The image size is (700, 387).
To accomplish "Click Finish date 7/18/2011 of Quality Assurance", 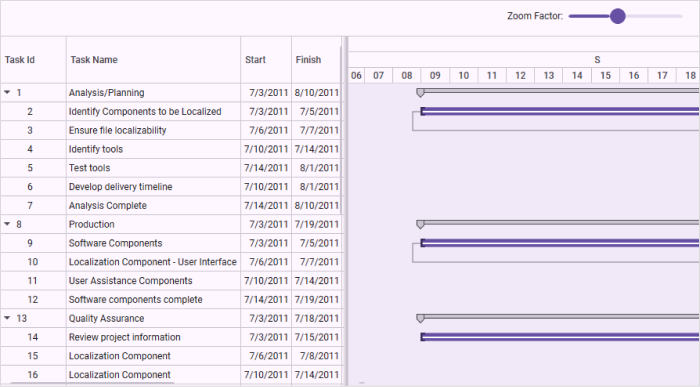I will [x=317, y=318].
